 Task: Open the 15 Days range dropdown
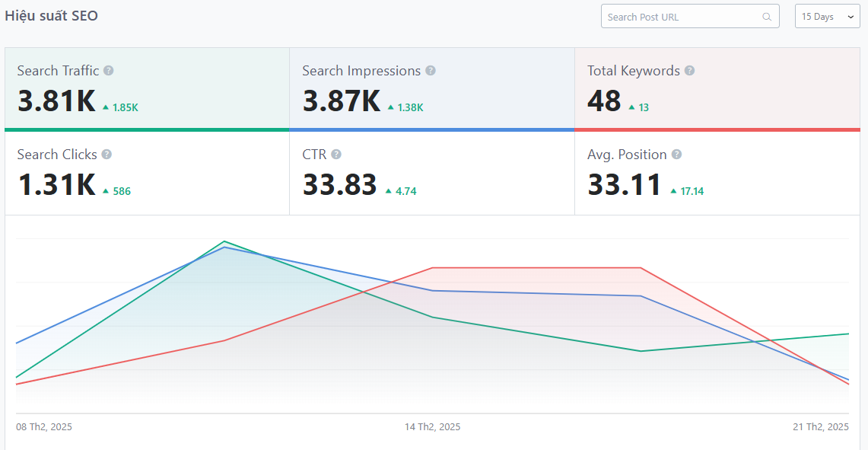827,17
